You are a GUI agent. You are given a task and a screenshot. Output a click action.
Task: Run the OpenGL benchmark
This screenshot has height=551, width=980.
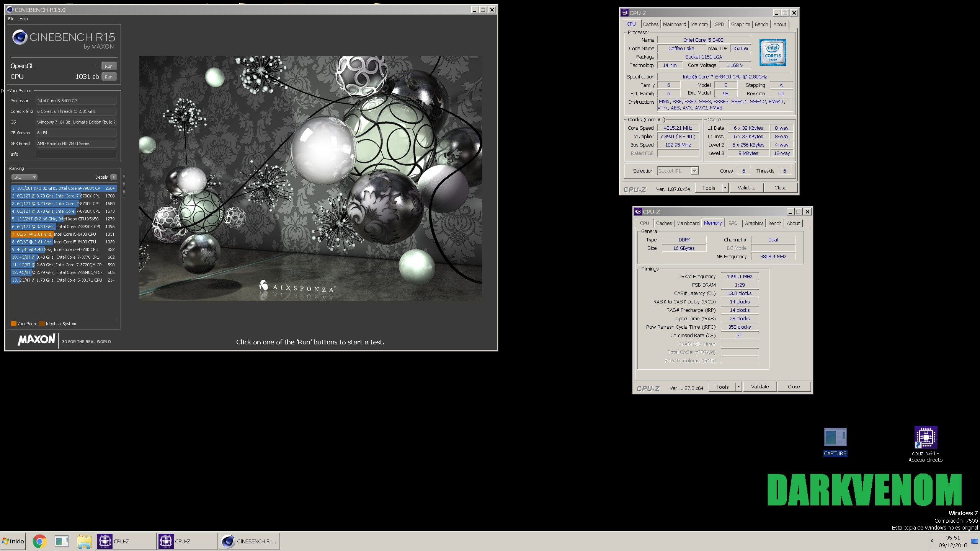(x=109, y=66)
